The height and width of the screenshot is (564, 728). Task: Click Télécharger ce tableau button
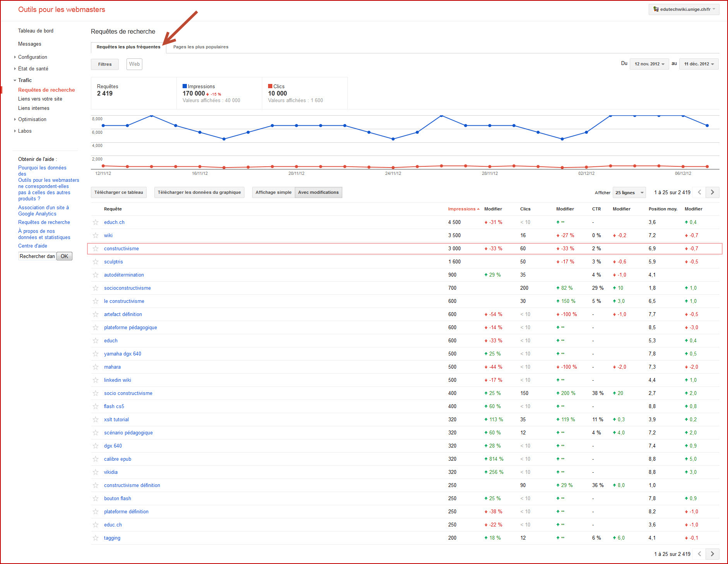tap(119, 192)
